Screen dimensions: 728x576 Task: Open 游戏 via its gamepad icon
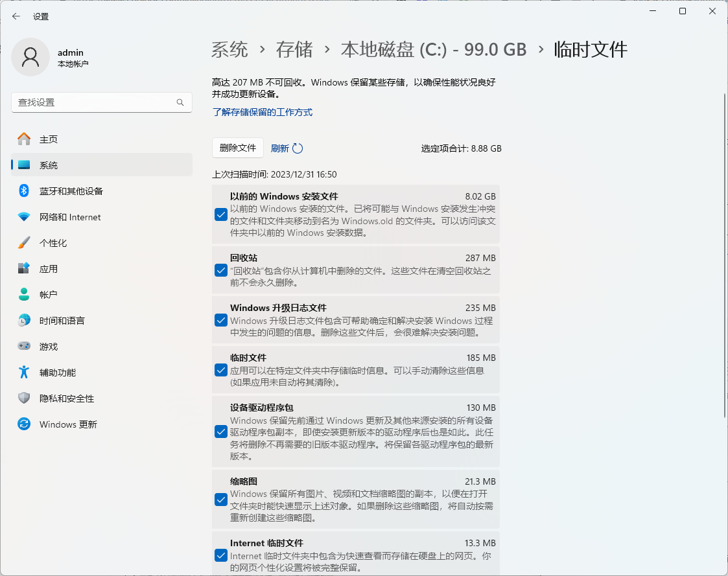[24, 347]
